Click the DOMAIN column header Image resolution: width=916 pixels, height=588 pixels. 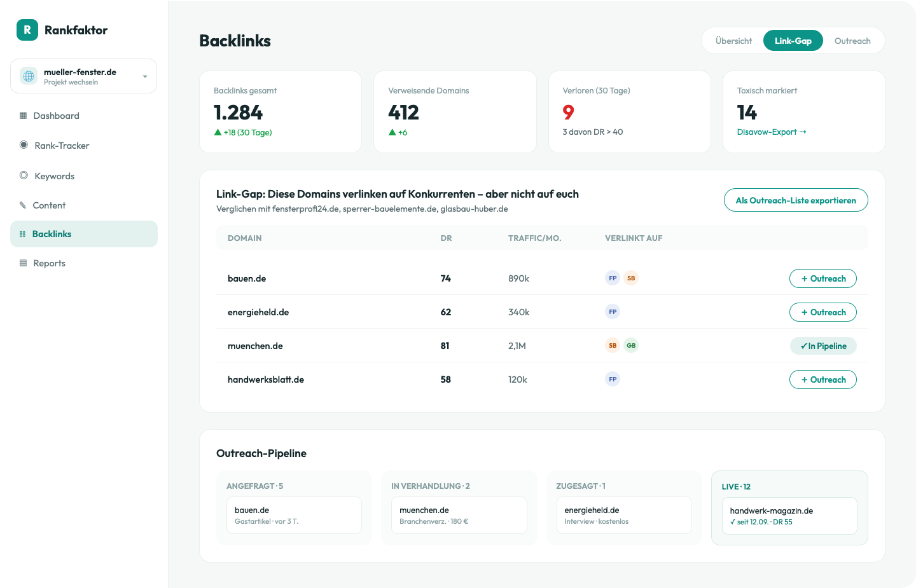click(x=245, y=238)
